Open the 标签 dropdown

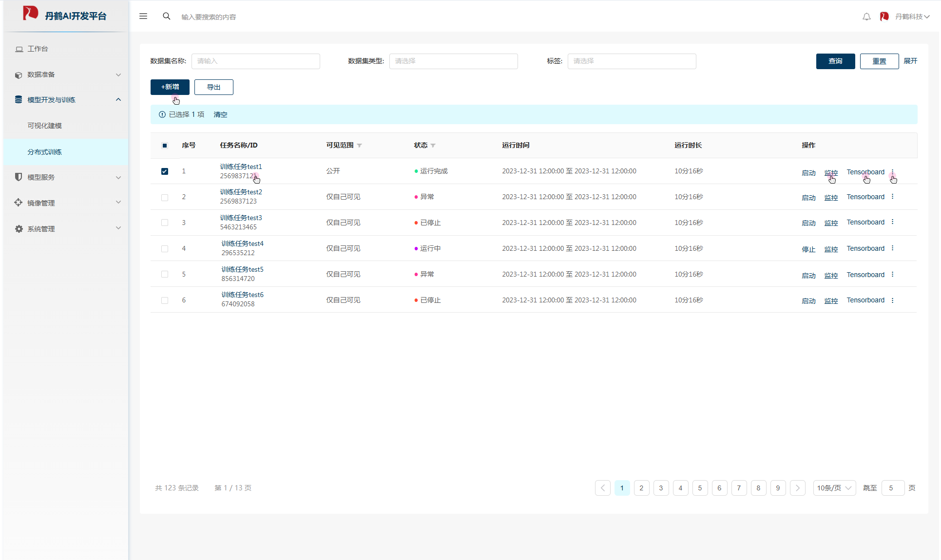[632, 61]
